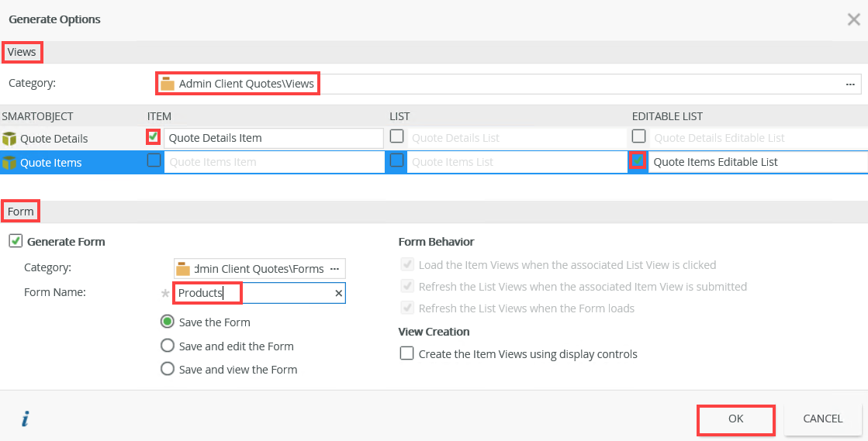Click the Quote Details SmartObject icon
The width and height of the screenshot is (868, 441).
9,139
